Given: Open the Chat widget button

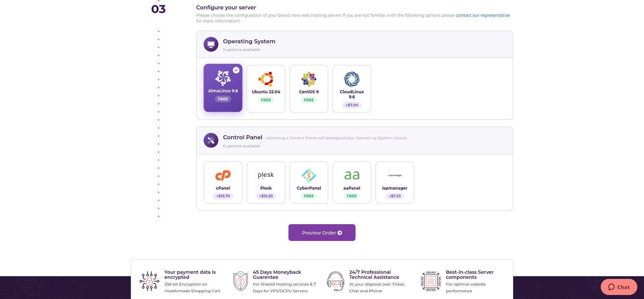Looking at the screenshot, I should 619,287.
